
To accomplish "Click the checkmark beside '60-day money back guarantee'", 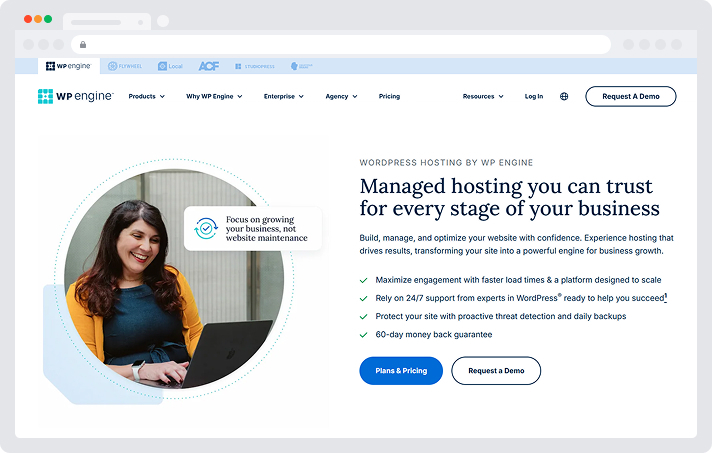I will tap(363, 335).
